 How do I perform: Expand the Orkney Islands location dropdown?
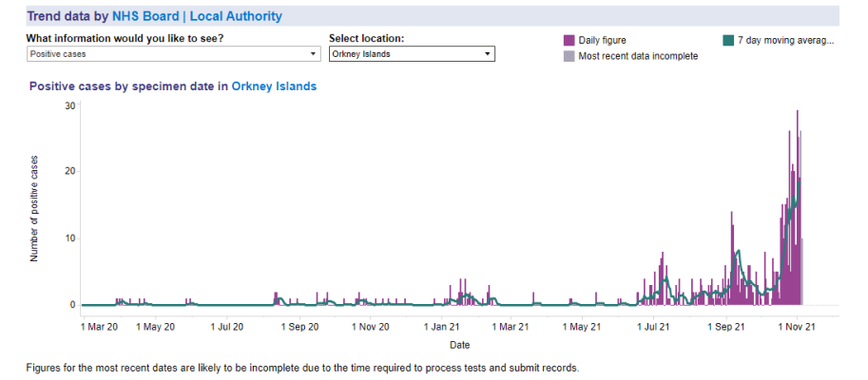[x=412, y=54]
